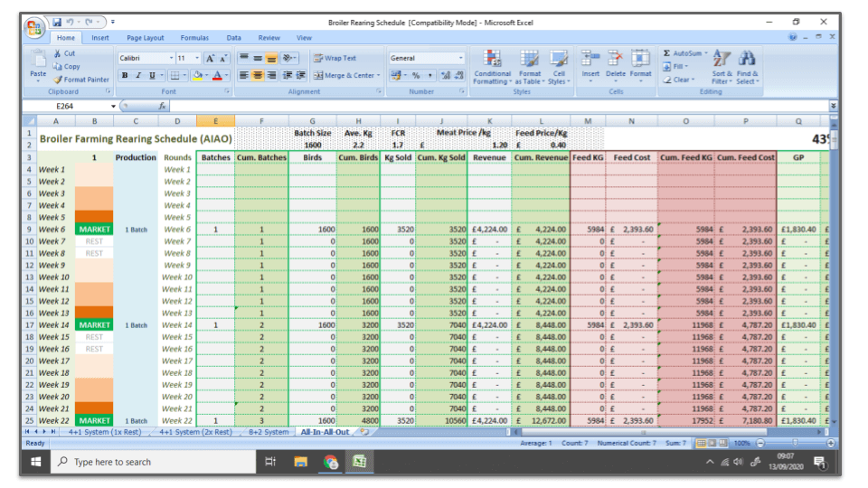Open Sort & Filter options

722,67
